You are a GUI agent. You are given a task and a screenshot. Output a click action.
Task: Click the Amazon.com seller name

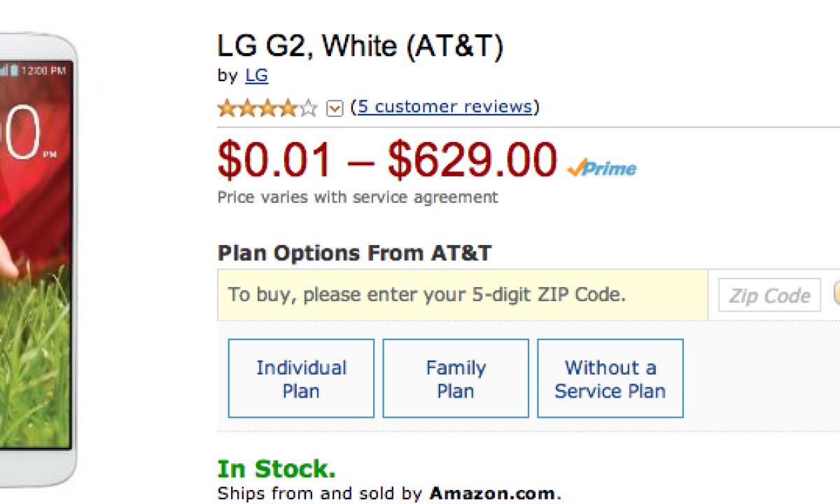pos(493,493)
